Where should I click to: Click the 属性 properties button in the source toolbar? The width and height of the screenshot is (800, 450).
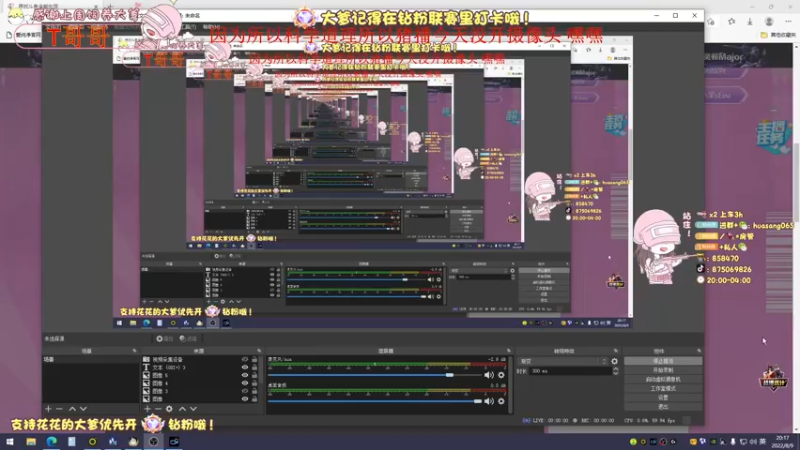click(165, 339)
